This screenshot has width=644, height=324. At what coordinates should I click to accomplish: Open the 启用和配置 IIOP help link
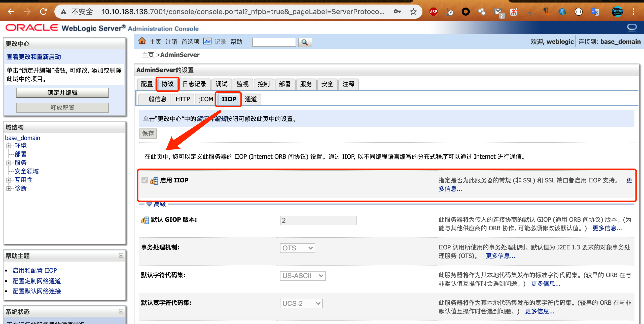pyautogui.click(x=35, y=270)
